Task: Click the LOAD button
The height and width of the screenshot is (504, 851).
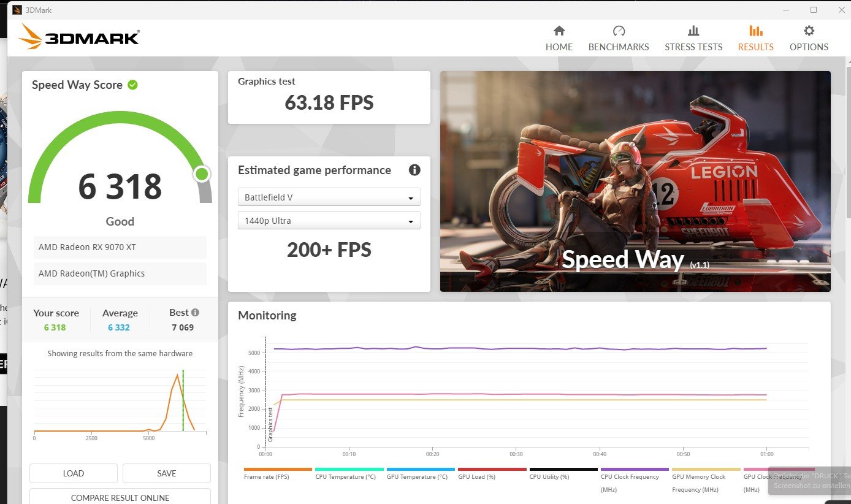Action: (74, 473)
